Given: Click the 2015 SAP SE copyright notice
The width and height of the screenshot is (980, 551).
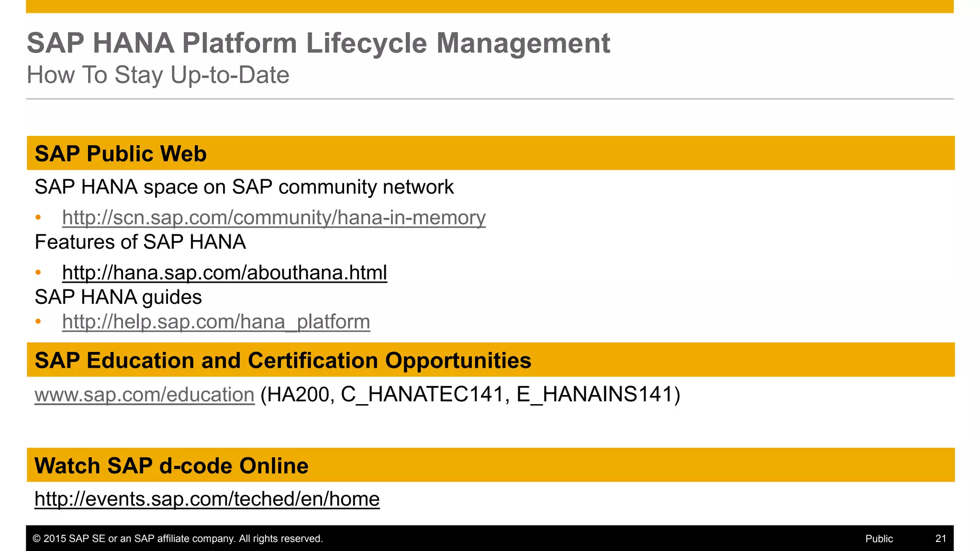Looking at the screenshot, I should point(178,539).
